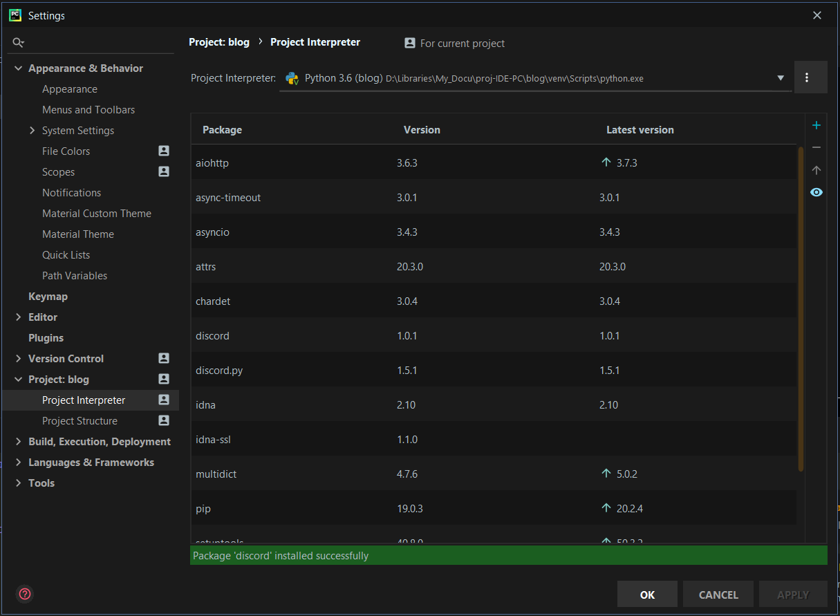Expand the Languages & Frameworks section
Image resolution: width=840 pixels, height=616 pixels.
(18, 462)
